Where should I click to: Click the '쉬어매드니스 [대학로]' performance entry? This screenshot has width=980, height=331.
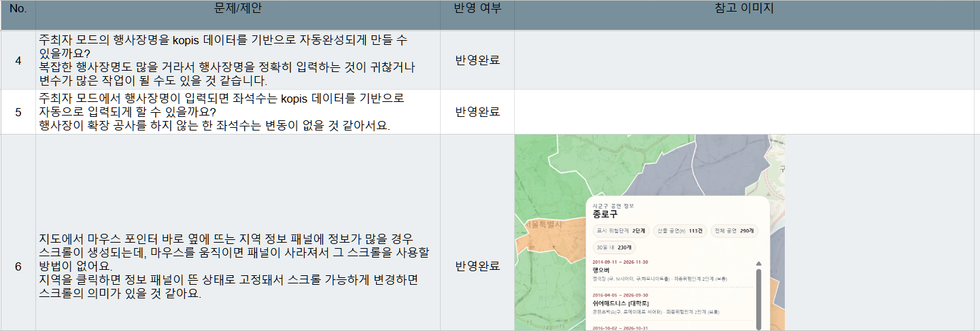(x=621, y=303)
